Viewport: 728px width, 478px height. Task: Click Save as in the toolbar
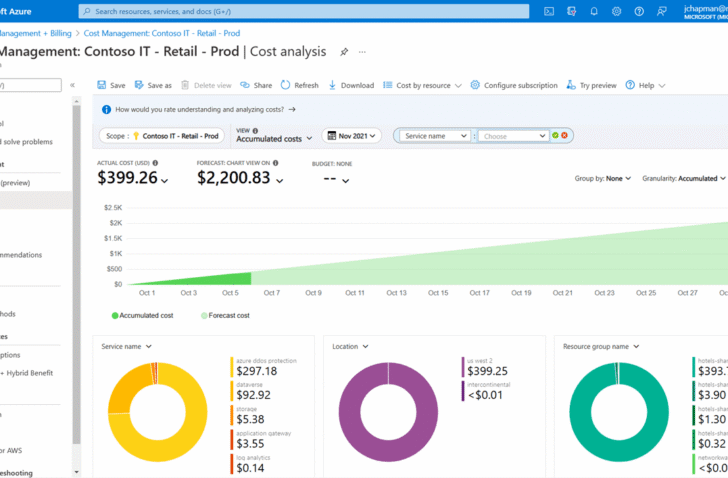click(x=153, y=85)
